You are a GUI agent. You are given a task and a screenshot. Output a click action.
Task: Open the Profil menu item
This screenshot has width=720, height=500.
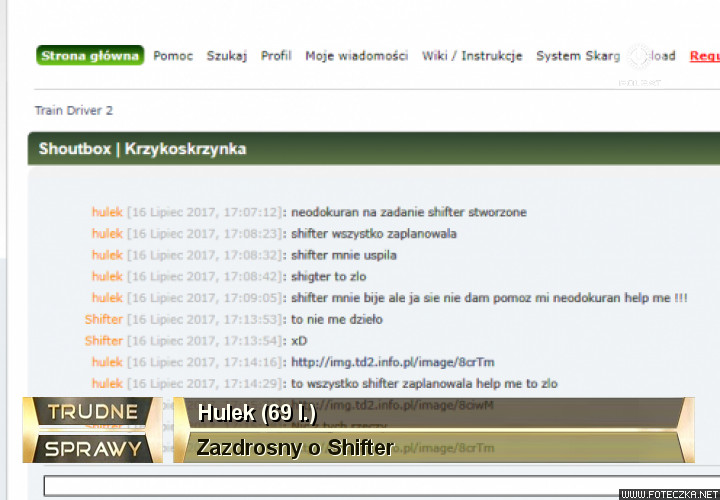pos(276,56)
